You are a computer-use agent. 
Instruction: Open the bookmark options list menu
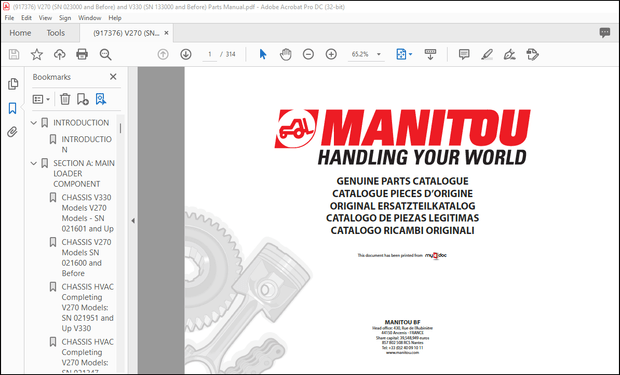click(41, 99)
